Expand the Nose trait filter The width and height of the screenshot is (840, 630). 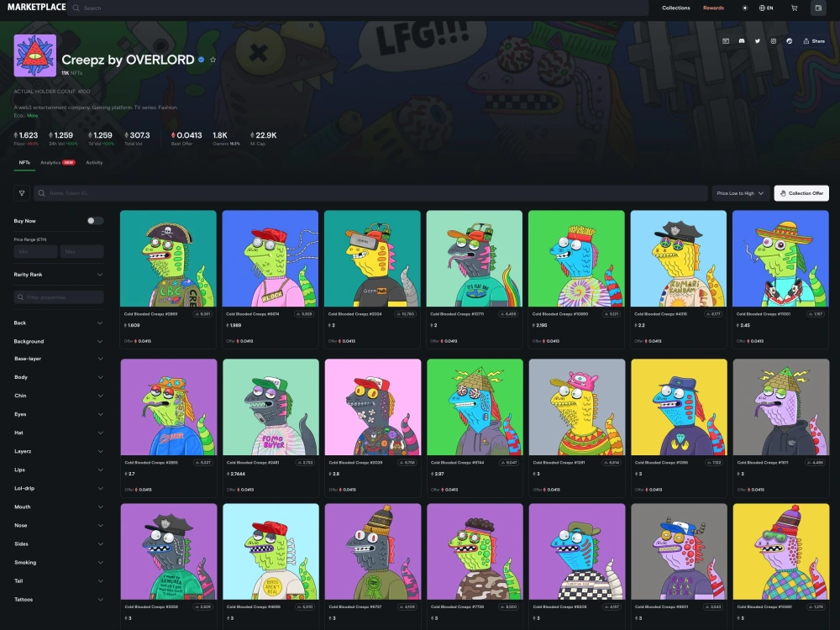pyautogui.click(x=58, y=526)
